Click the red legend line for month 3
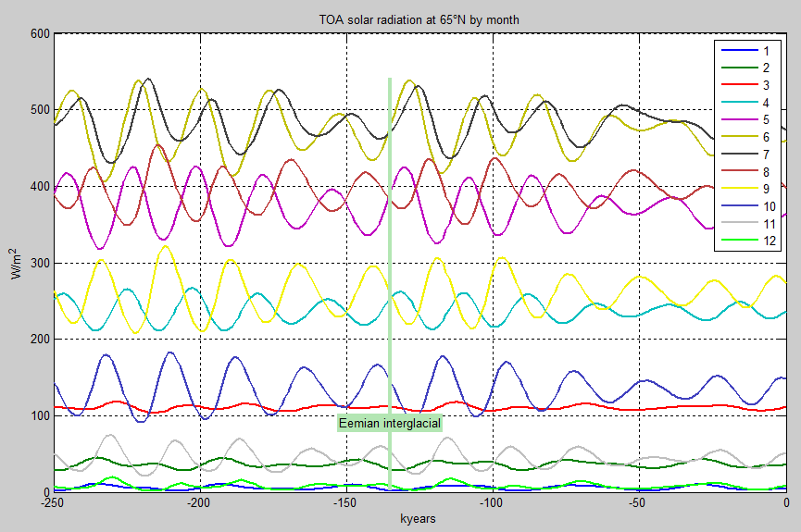 click(738, 86)
